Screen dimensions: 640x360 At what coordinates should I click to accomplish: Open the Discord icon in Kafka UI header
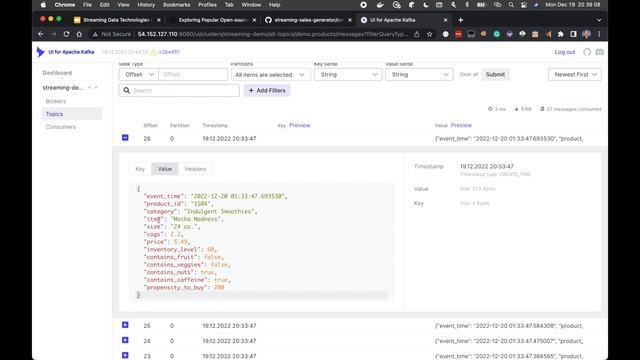pos(600,52)
